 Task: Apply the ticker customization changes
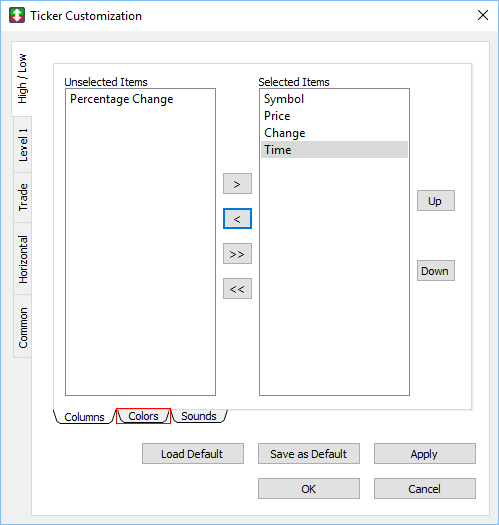425,454
